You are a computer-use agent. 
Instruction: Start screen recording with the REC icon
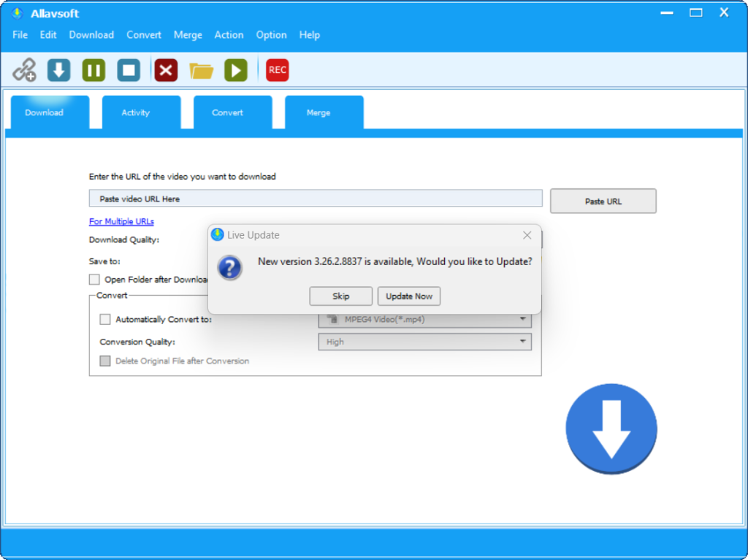pyautogui.click(x=277, y=70)
